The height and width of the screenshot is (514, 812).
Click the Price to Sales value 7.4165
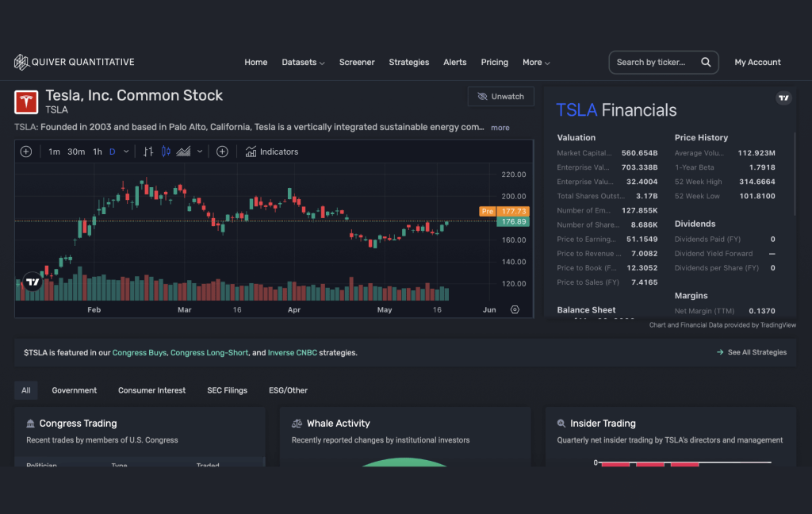point(644,282)
